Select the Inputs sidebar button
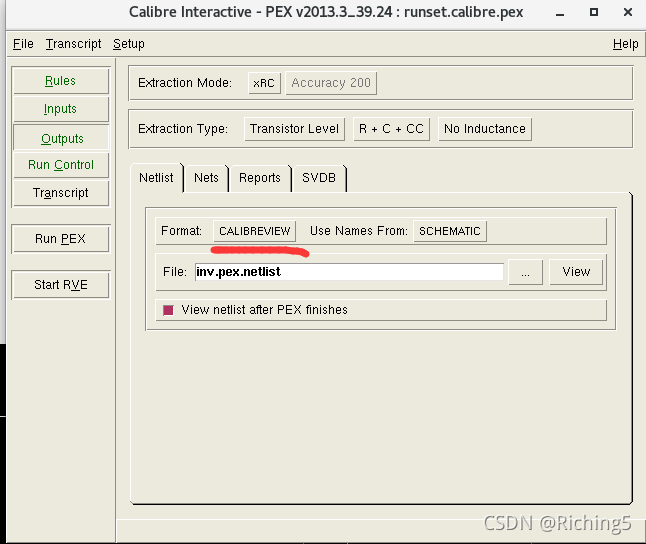The image size is (646, 544). [60, 109]
